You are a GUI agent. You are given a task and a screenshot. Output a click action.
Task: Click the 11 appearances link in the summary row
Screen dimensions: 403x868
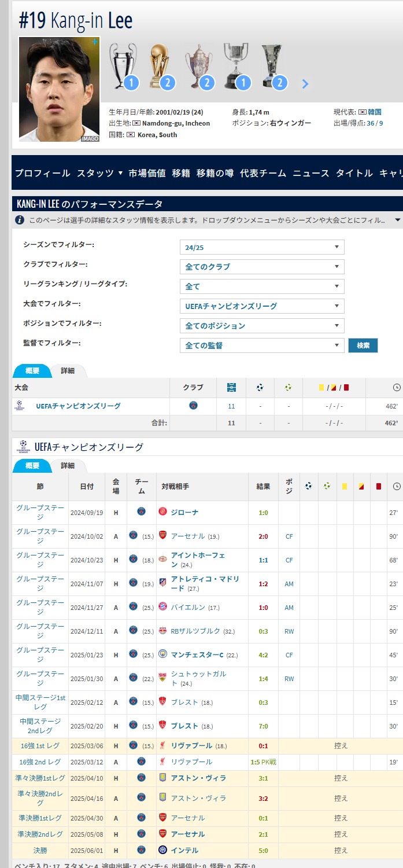tap(231, 406)
